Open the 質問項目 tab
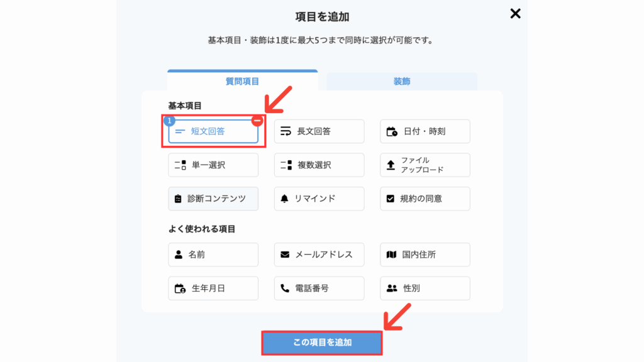 pyautogui.click(x=242, y=81)
